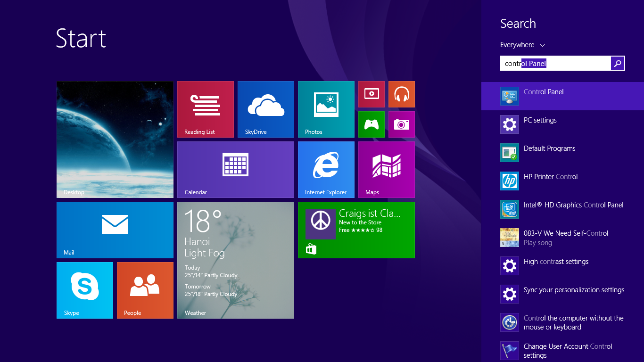Open the Music headphones tile
Screen dimensions: 644x362
point(402,94)
